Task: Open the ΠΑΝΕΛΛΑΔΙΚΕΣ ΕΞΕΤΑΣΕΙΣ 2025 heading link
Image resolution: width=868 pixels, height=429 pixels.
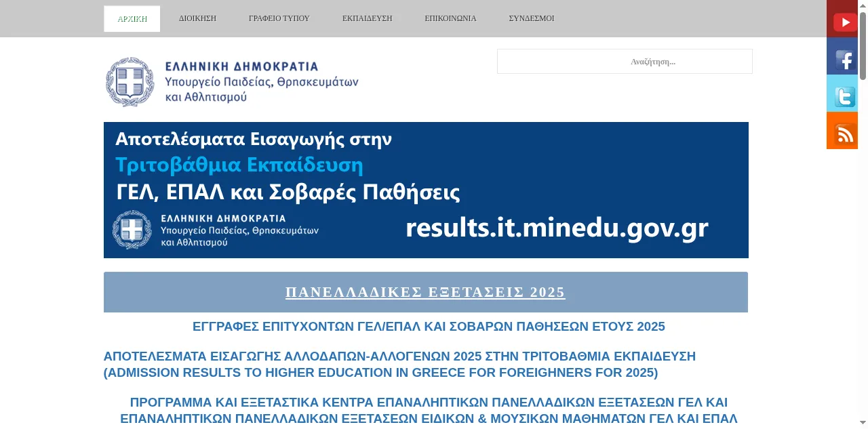Action: coord(425,292)
